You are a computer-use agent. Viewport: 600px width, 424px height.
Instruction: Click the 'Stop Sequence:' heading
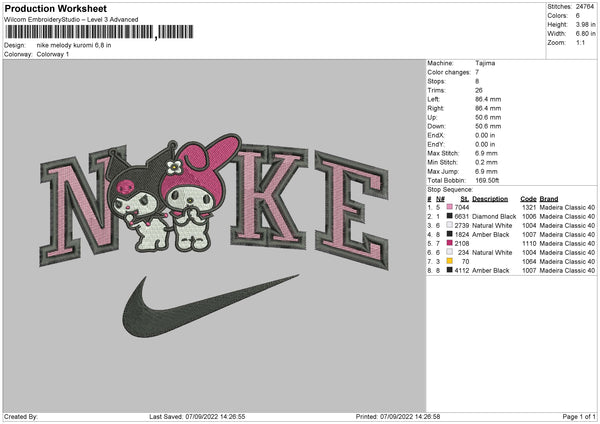point(450,190)
